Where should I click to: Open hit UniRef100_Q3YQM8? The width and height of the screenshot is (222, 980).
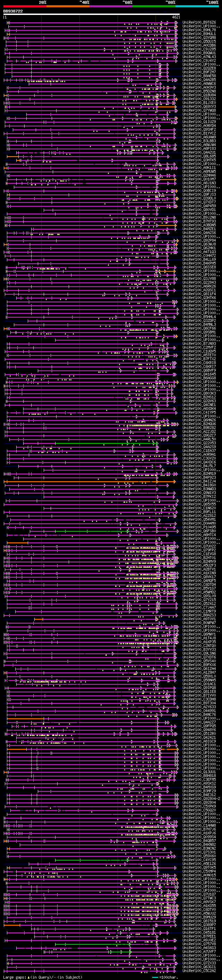(199, 38)
